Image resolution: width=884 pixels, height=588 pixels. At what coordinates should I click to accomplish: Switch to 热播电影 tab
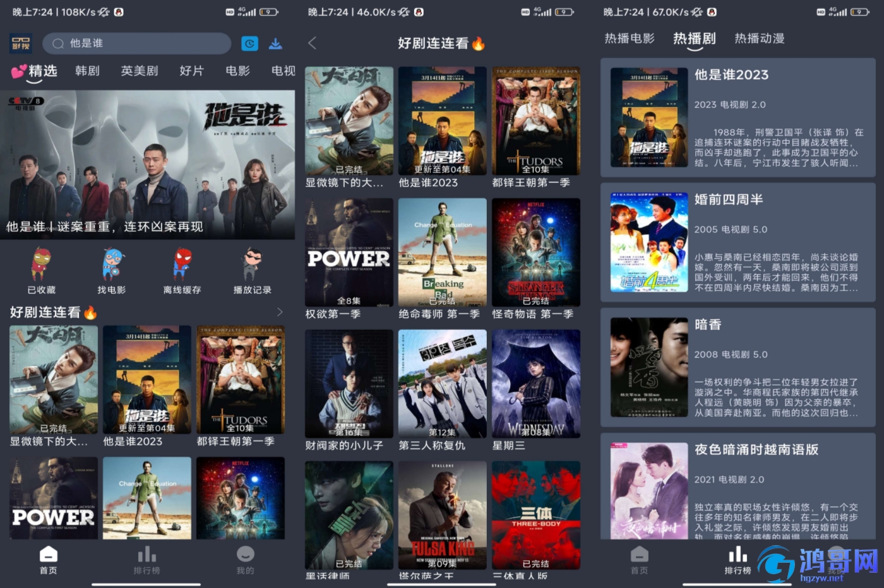point(630,38)
